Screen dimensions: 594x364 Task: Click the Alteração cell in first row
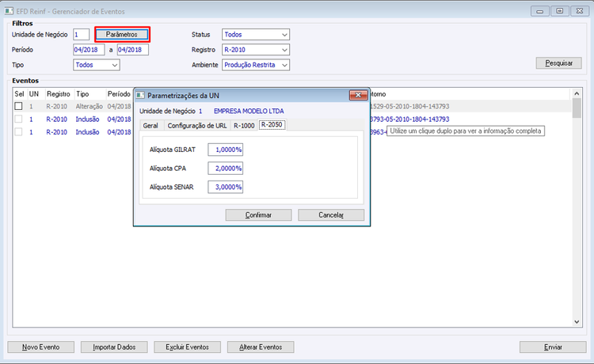pos(89,106)
